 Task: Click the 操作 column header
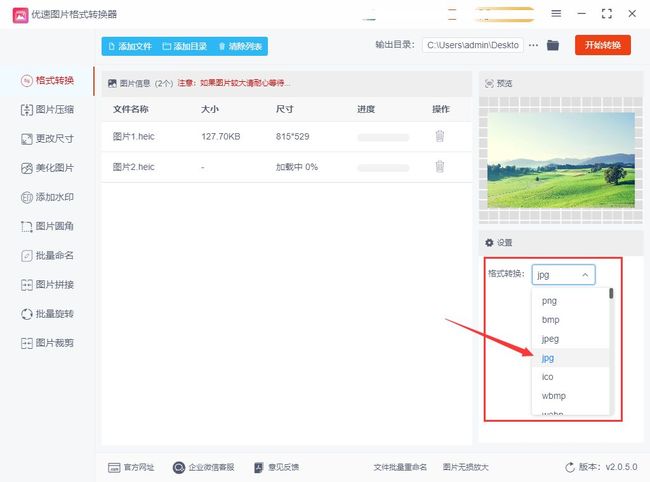(441, 109)
